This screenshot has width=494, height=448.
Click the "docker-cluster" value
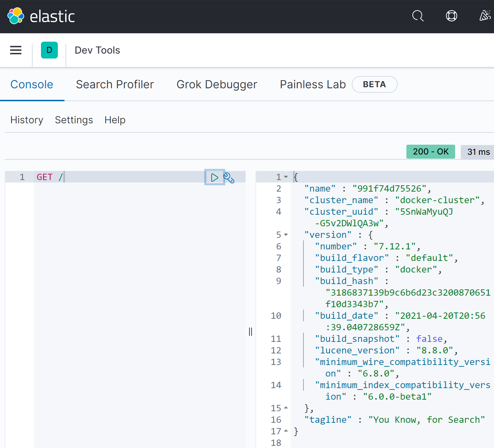point(437,200)
